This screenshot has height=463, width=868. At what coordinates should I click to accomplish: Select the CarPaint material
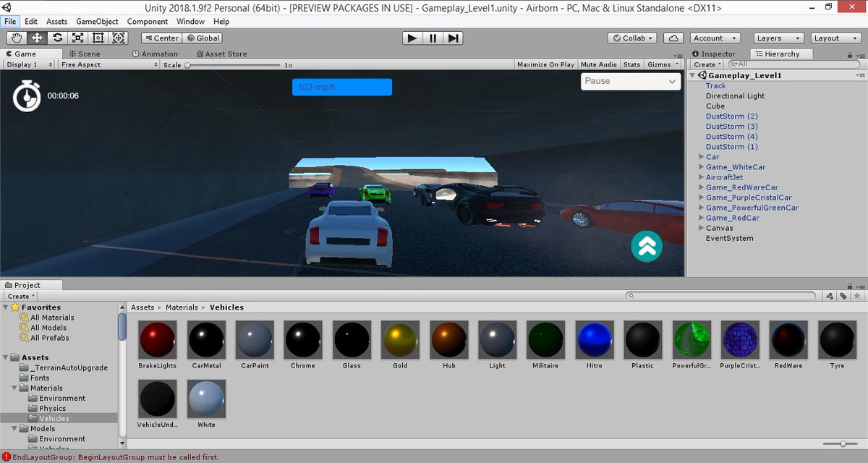pos(255,339)
